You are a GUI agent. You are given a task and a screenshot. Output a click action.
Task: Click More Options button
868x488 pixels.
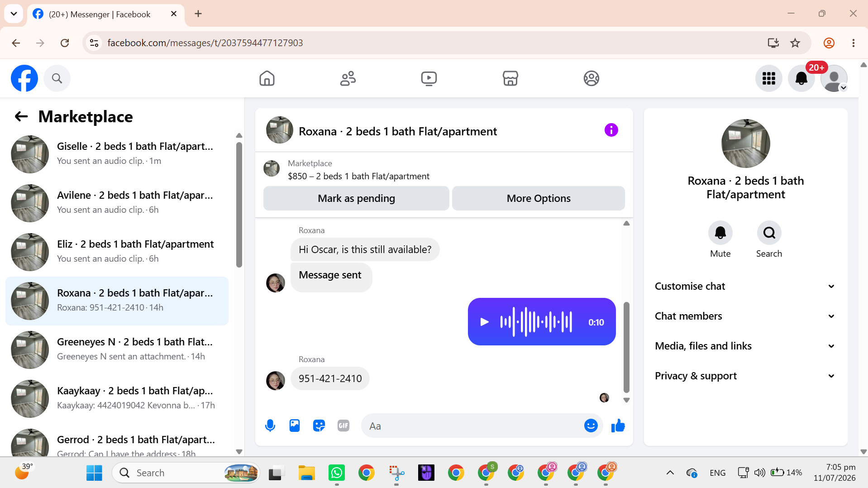click(x=539, y=198)
